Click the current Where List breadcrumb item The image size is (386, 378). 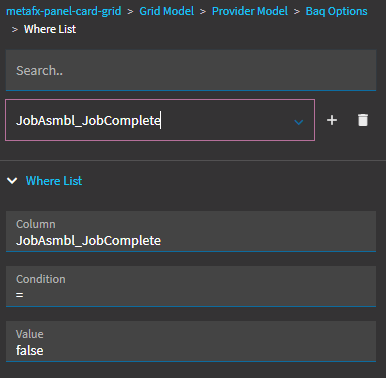[x=50, y=29]
